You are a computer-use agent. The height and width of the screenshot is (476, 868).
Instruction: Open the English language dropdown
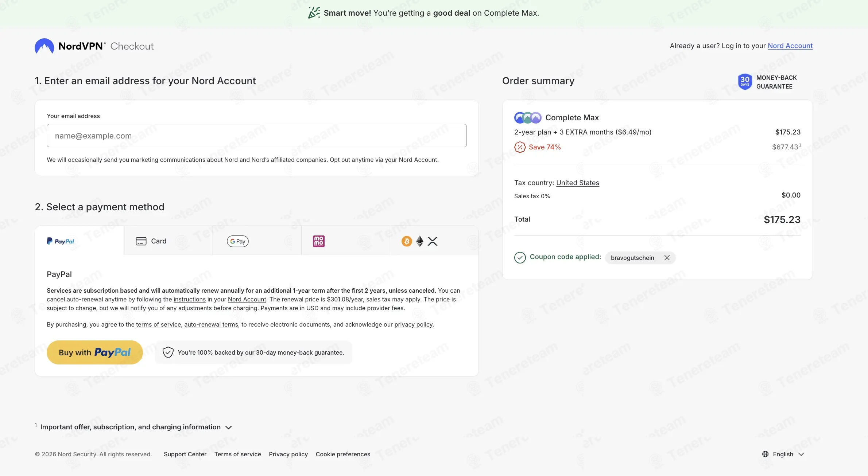point(783,454)
